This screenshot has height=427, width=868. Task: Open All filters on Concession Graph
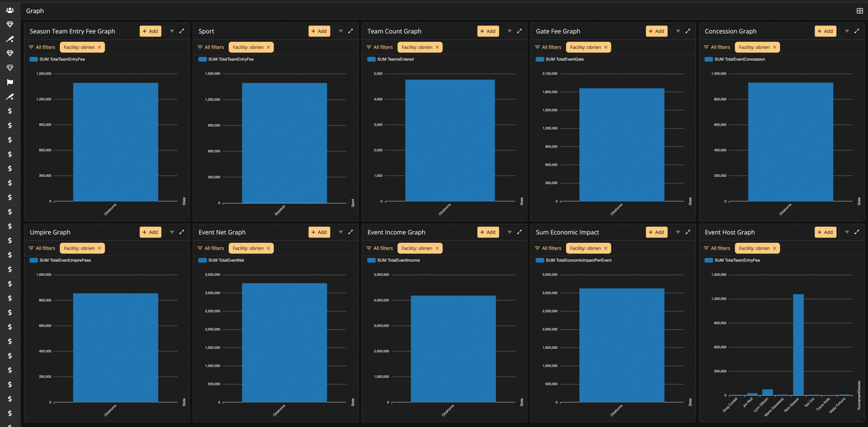tap(717, 47)
